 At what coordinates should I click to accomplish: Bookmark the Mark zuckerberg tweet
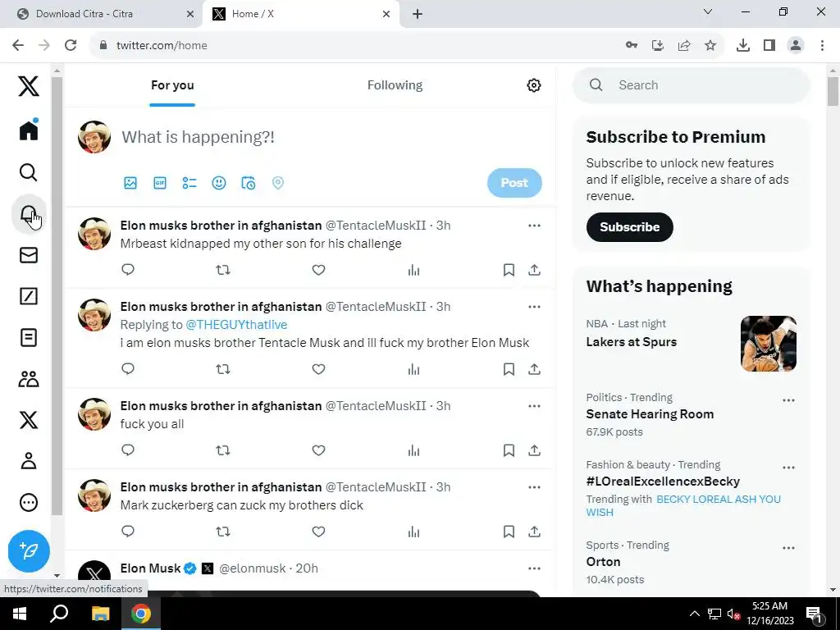509,532
